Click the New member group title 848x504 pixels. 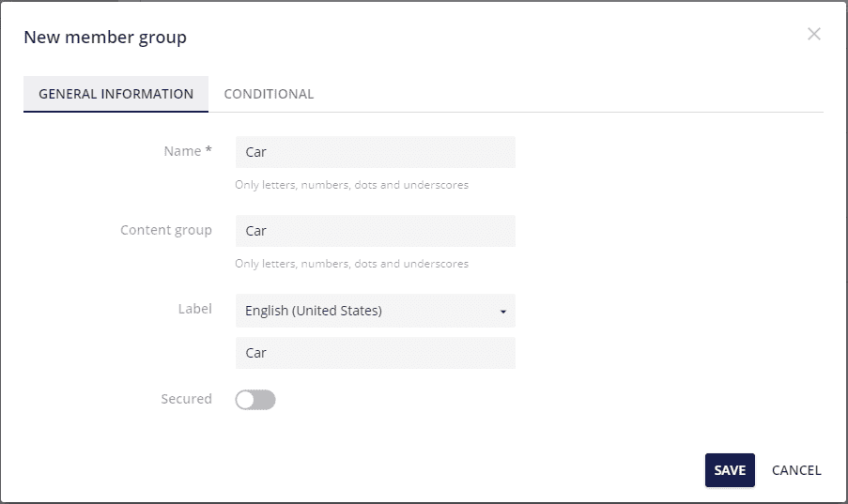(x=105, y=38)
